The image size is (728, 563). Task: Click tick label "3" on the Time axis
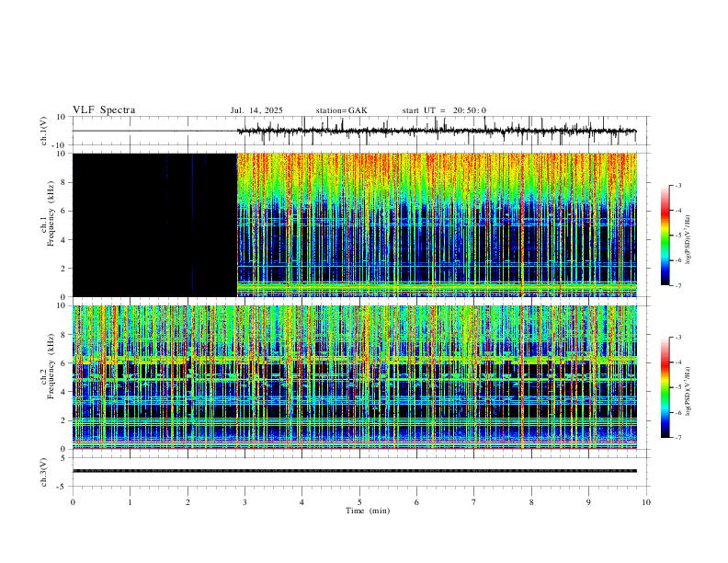tap(245, 502)
